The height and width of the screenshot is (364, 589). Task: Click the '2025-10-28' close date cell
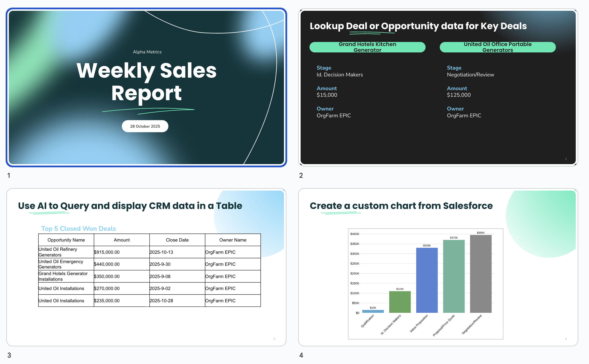tap(177, 301)
